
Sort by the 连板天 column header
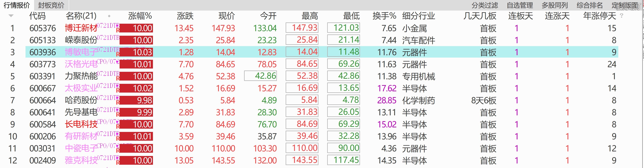click(520, 16)
